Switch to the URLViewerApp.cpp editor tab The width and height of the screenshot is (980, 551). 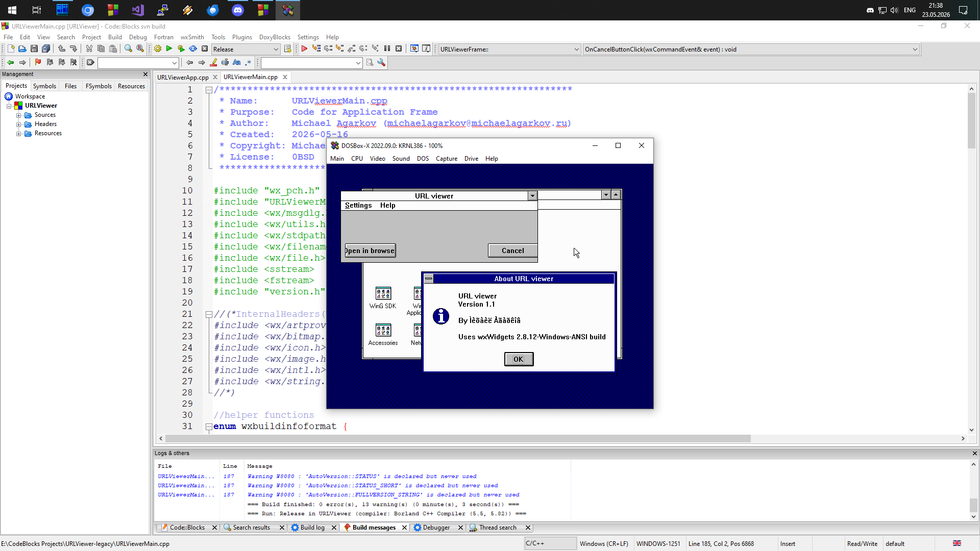183,77
